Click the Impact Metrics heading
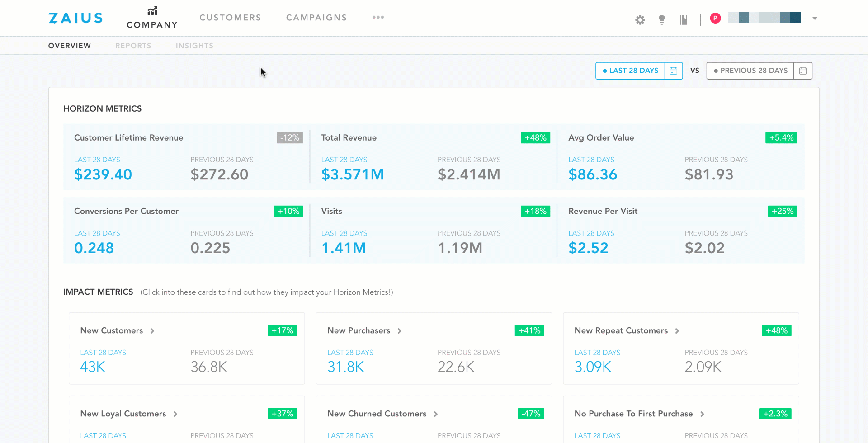 [x=98, y=292]
